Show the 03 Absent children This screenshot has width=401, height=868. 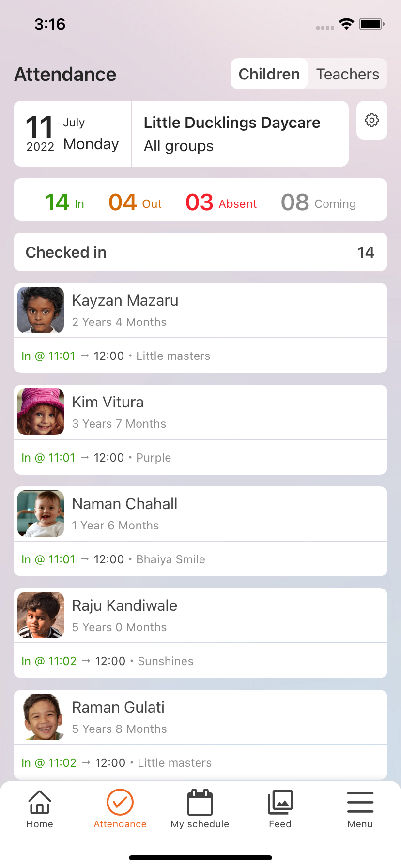[x=221, y=202]
